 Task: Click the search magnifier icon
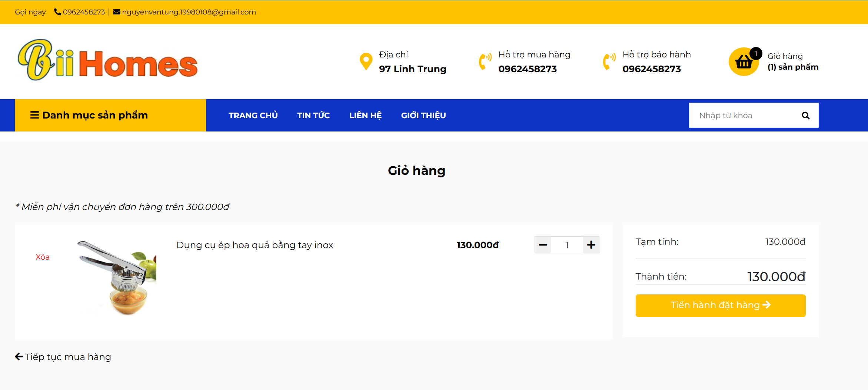coord(805,116)
